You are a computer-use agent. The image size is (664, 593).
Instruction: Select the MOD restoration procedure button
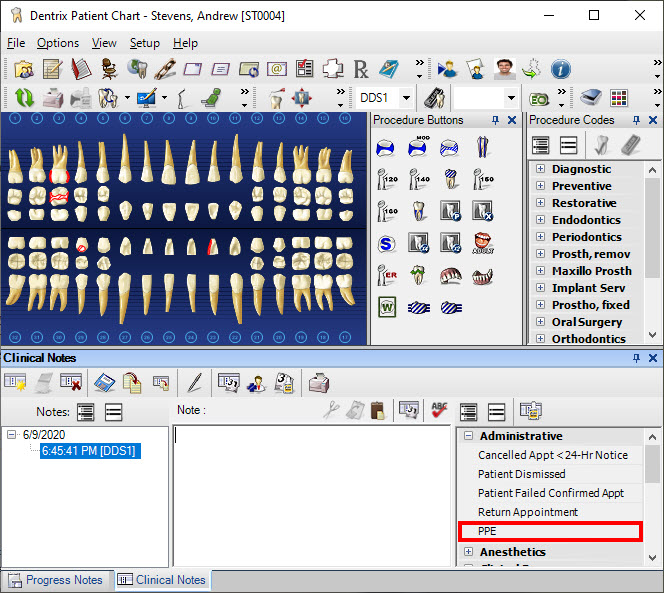pyautogui.click(x=418, y=147)
